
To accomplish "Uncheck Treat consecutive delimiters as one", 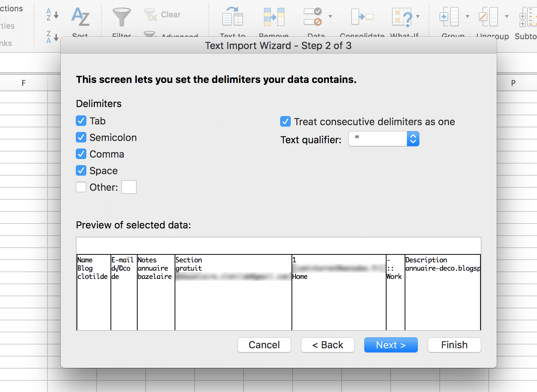I will click(285, 122).
